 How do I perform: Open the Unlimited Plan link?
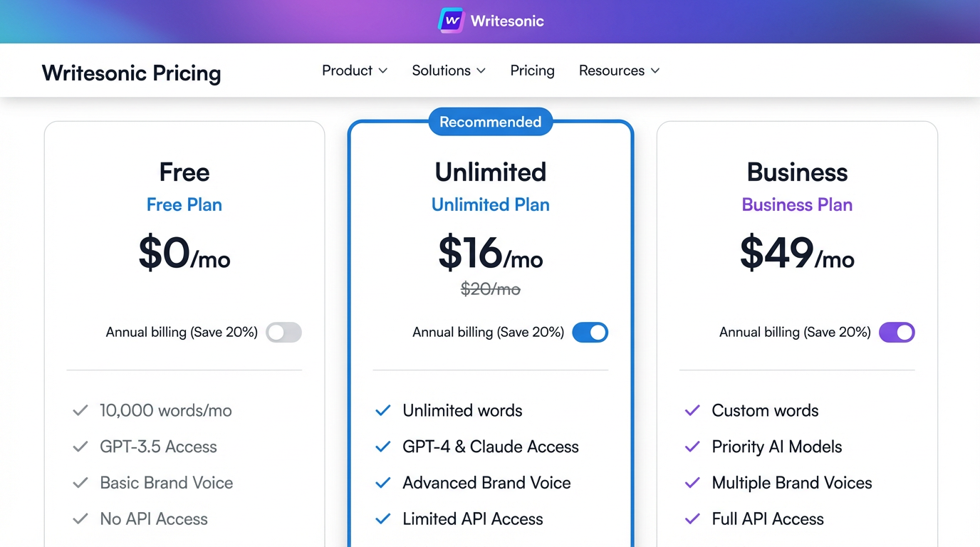coord(490,204)
